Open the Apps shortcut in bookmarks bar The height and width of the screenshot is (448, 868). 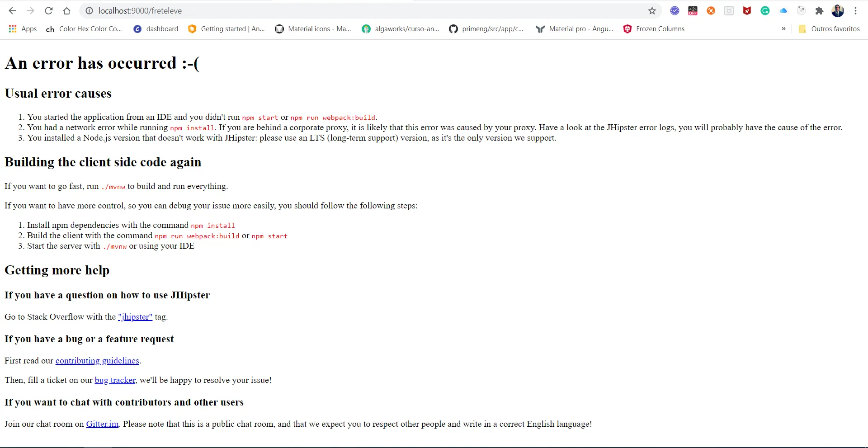coord(23,29)
